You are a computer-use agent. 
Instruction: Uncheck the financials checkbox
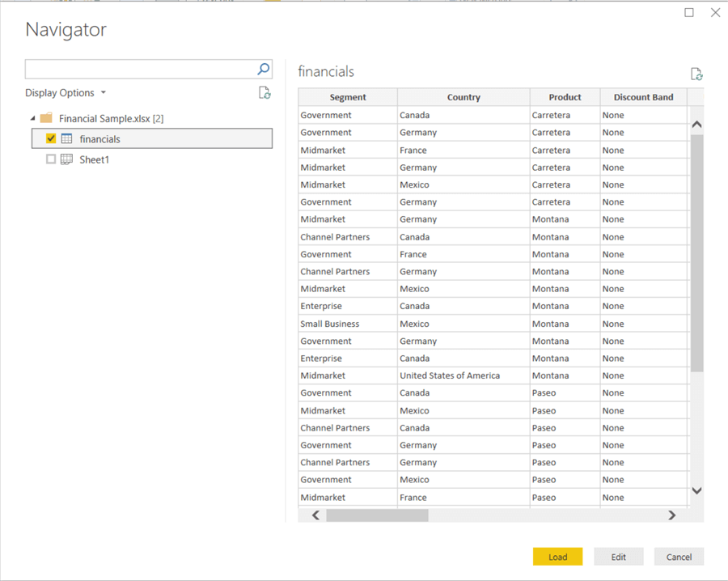pyautogui.click(x=51, y=139)
